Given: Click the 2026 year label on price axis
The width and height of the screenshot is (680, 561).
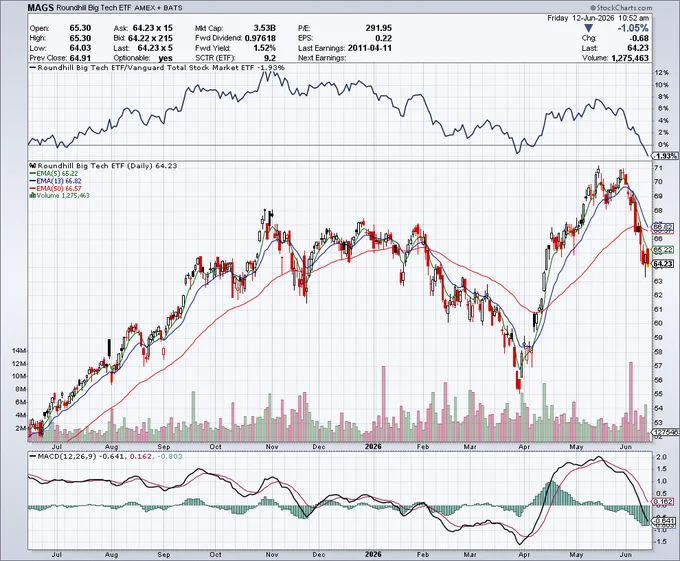Looking at the screenshot, I should coord(373,447).
